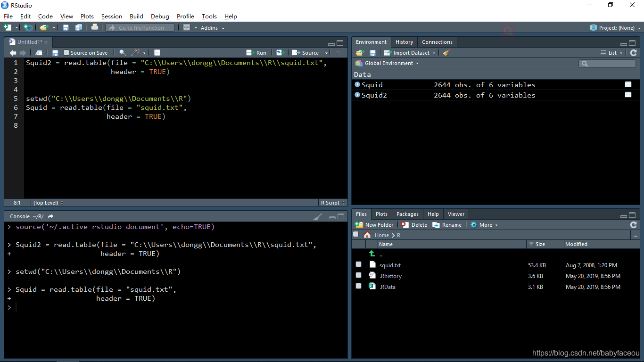
Task: Tick the .RData file checkbox
Action: [x=359, y=286]
